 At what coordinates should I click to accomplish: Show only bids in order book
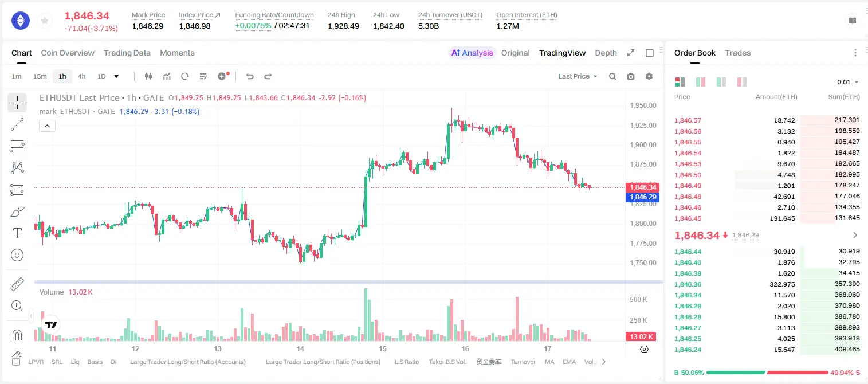pos(721,82)
